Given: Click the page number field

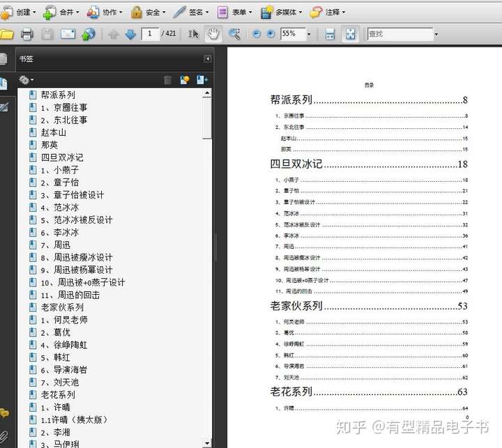Looking at the screenshot, I should 150,33.
